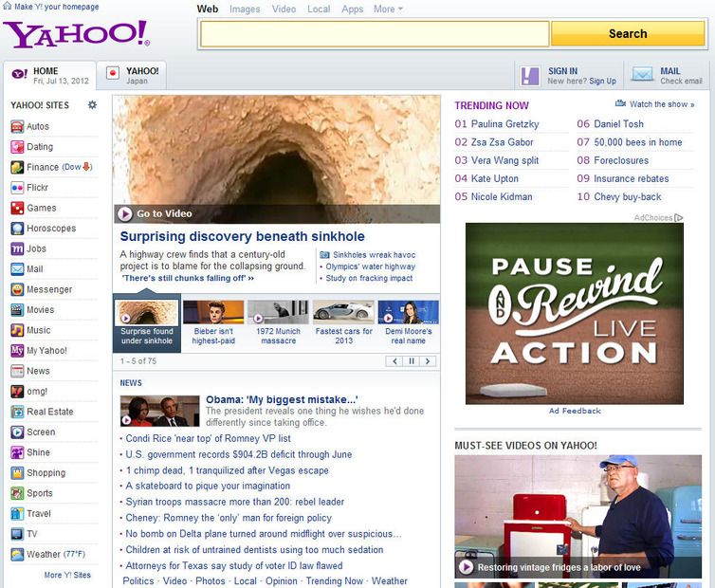Click the Travel suitcase icon
This screenshot has width=715, height=588.
tap(17, 514)
